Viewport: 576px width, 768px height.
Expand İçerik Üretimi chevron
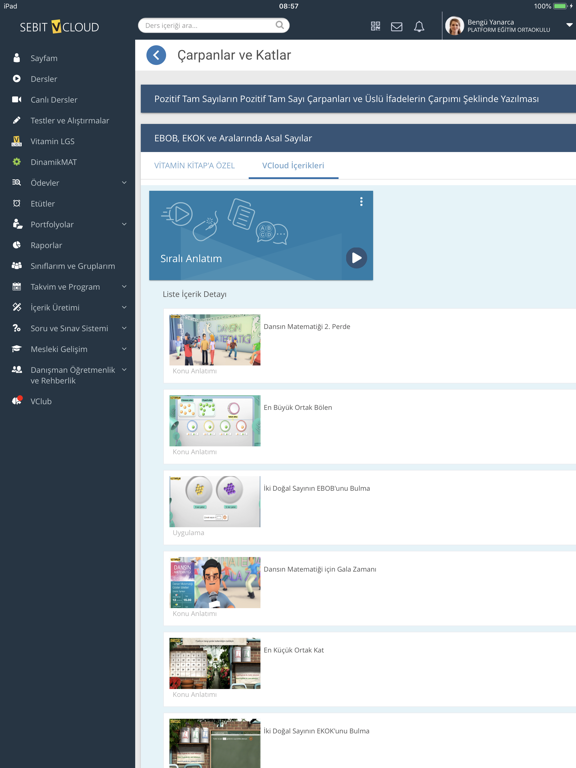tap(124, 307)
